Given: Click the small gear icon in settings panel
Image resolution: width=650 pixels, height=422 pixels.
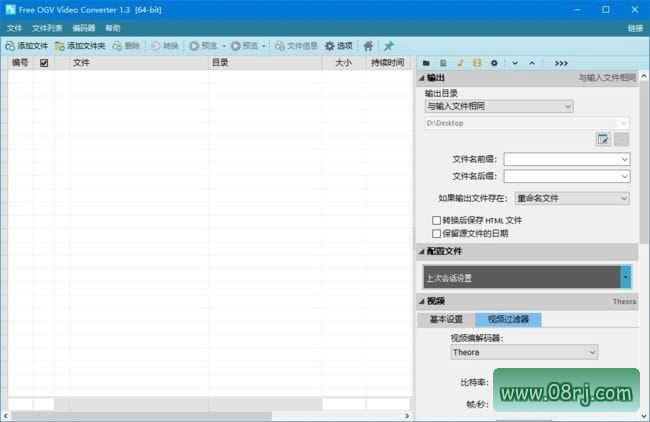Looking at the screenshot, I should pyautogui.click(x=494, y=63).
